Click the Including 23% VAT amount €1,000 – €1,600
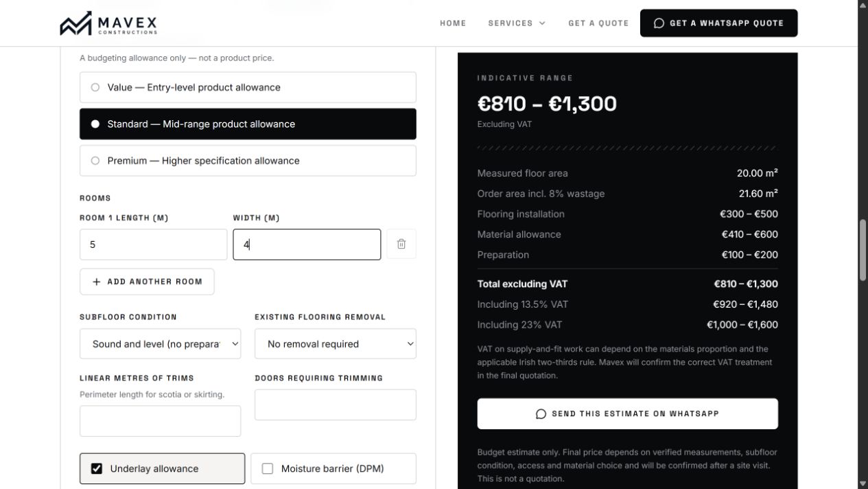The image size is (868, 489). (x=742, y=325)
